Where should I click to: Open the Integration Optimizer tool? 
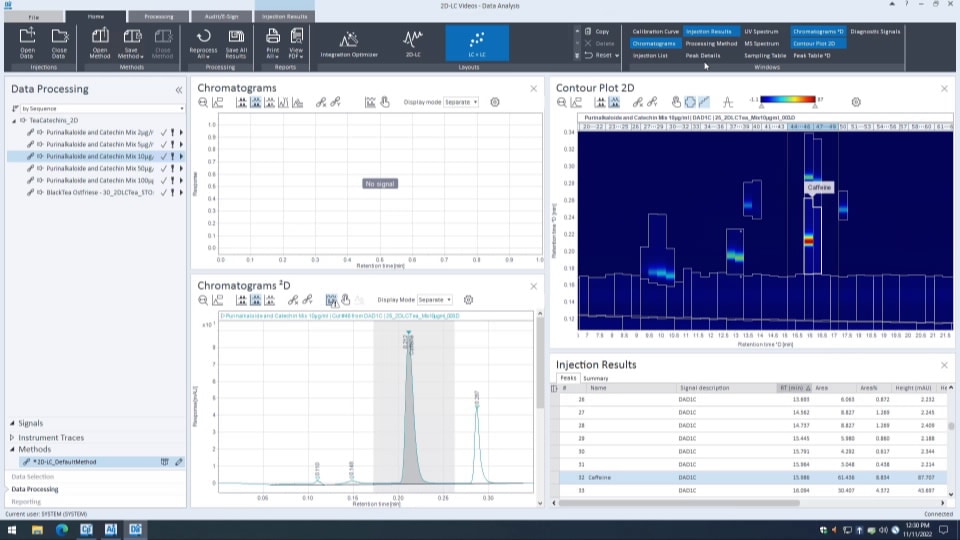[349, 42]
